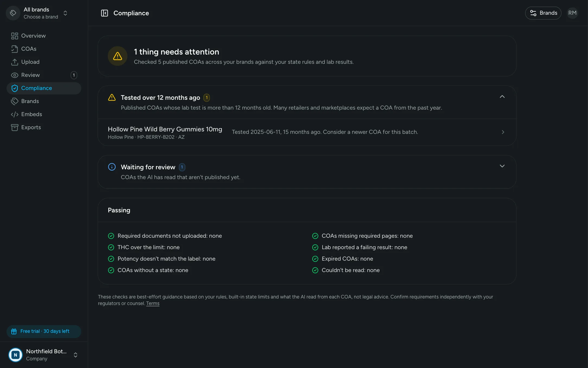Click the chevron on Hollow Pine row
Screen dimensions: 588x368
pyautogui.click(x=503, y=132)
